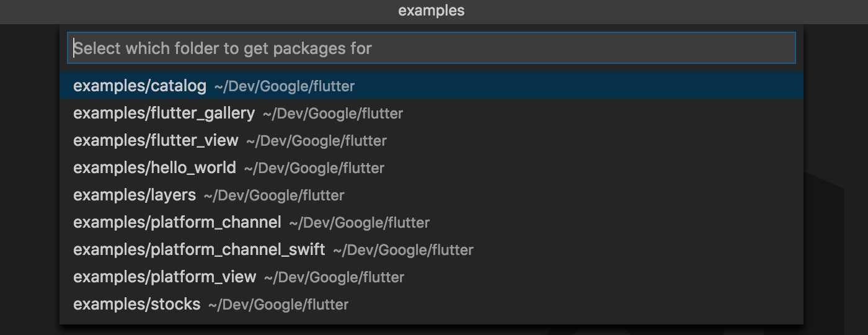
Task: Select examples/hello_world folder option
Action: pos(431,167)
